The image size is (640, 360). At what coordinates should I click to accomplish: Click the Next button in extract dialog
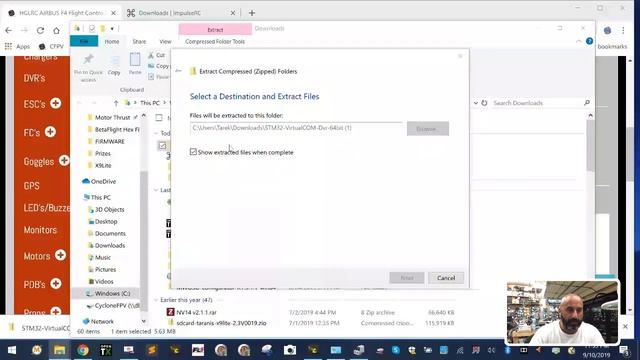click(407, 278)
